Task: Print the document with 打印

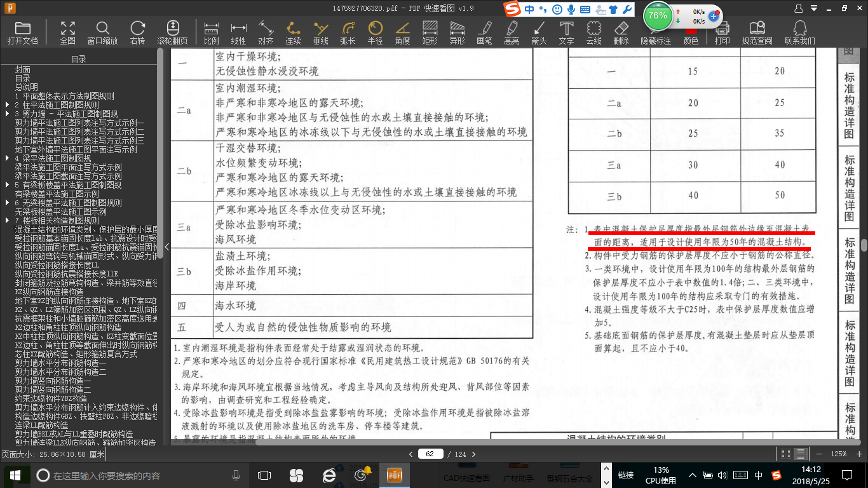Action: (x=722, y=32)
